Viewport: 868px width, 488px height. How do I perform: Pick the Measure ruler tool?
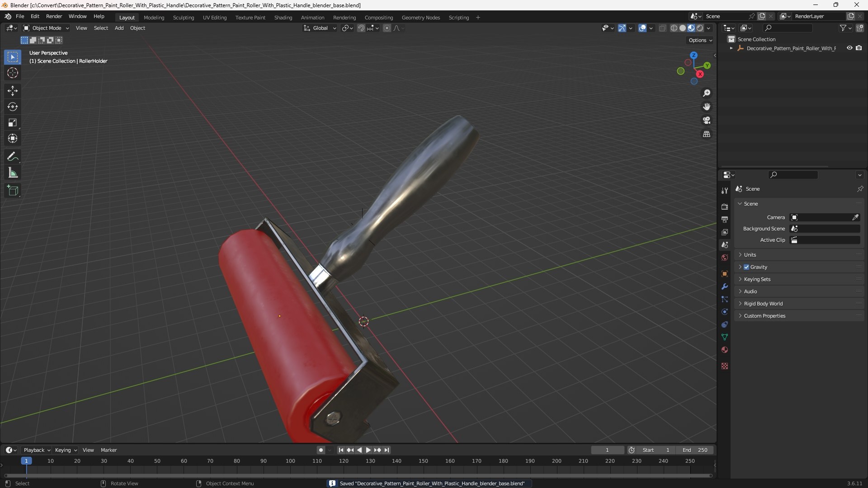[x=13, y=173]
